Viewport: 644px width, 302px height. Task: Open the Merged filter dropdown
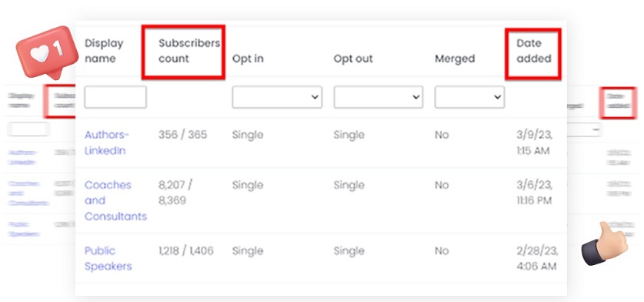469,97
